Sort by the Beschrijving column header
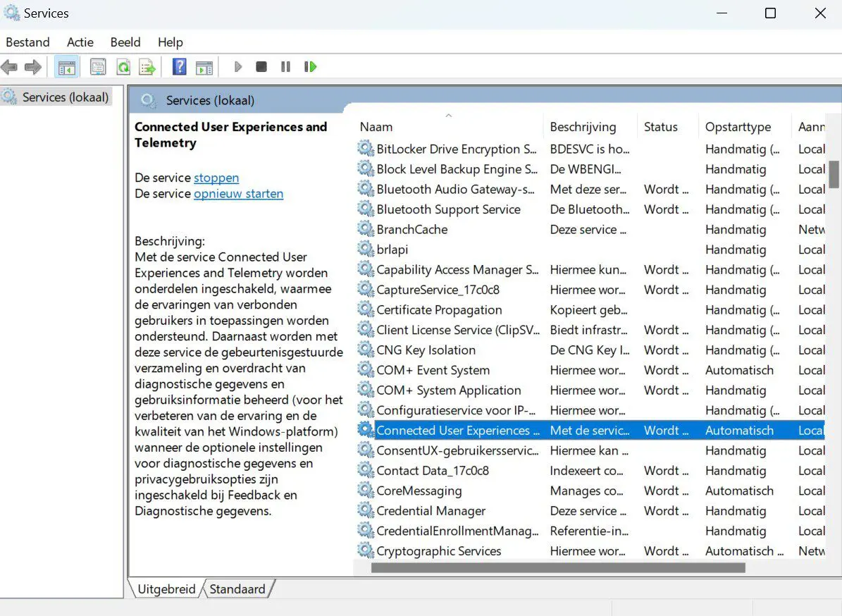The width and height of the screenshot is (842, 616). coord(590,127)
